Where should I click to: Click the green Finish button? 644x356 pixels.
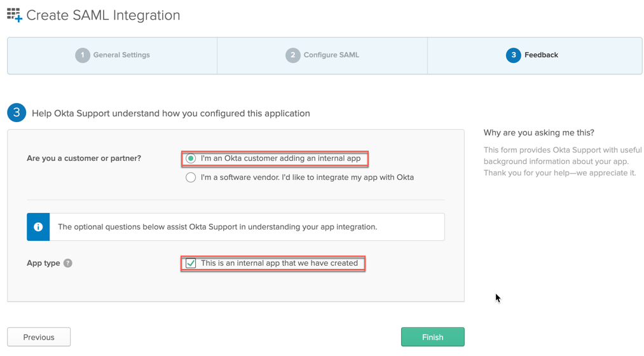point(432,337)
